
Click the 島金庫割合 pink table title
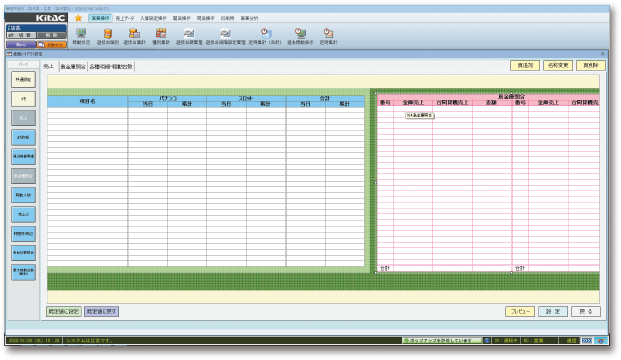[x=511, y=96]
